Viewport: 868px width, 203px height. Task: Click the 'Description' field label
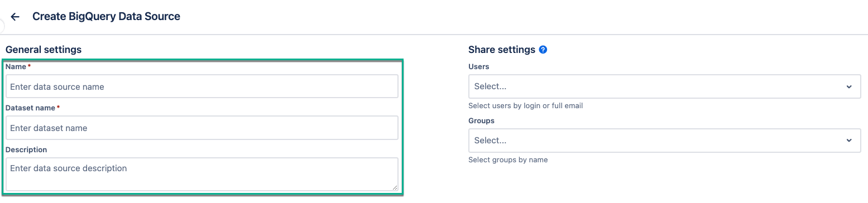[x=26, y=149]
